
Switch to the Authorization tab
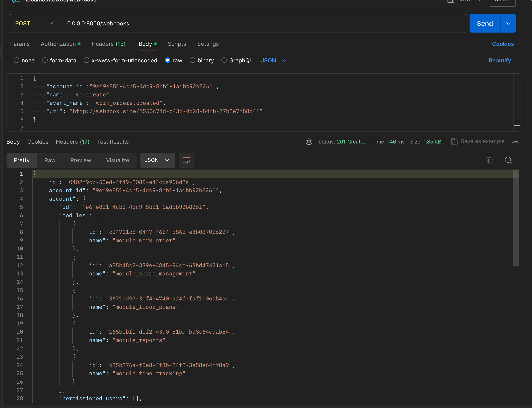point(61,44)
